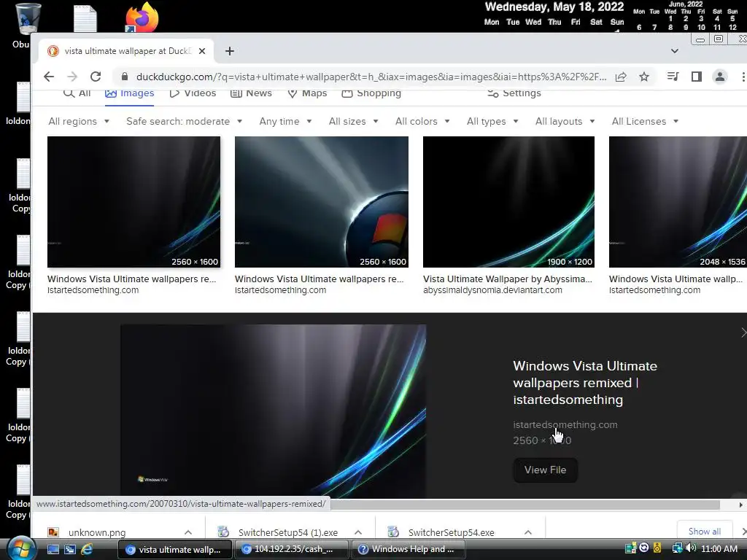The height and width of the screenshot is (560, 747).
Task: Click the horizontal scrollbar track
Action: tap(525, 505)
